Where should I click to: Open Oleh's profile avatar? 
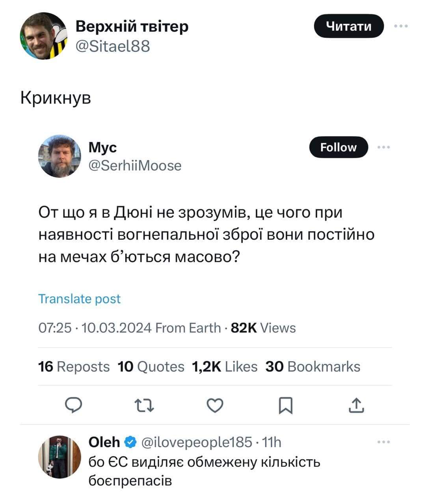click(60, 457)
